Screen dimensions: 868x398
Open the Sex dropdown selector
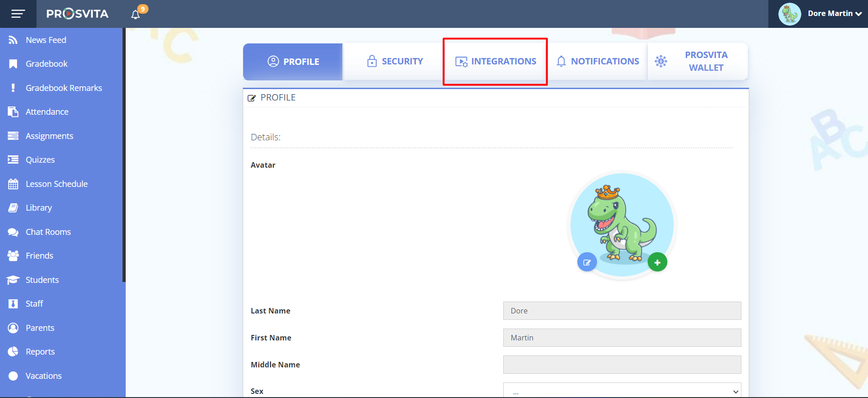point(622,390)
